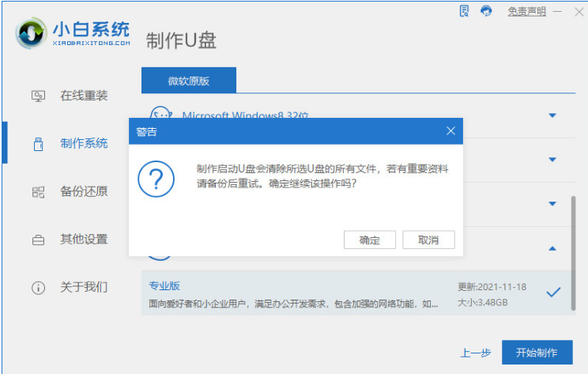The height and width of the screenshot is (374, 588).
Task: Minimize the 小白系统 window
Action: click(x=557, y=12)
